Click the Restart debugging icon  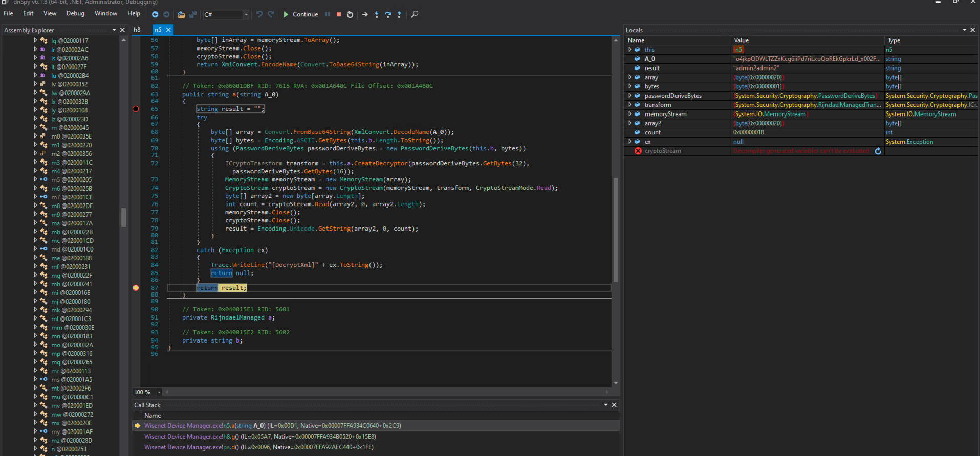pyautogui.click(x=350, y=15)
